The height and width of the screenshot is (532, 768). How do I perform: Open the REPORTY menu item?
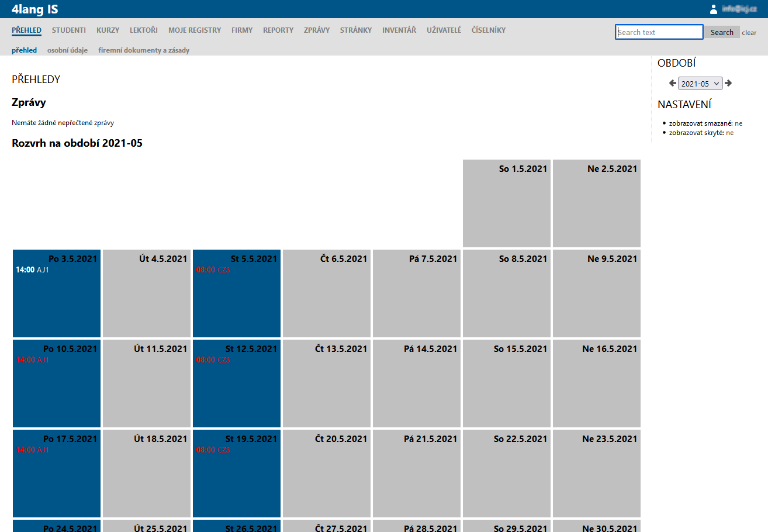[x=278, y=30]
